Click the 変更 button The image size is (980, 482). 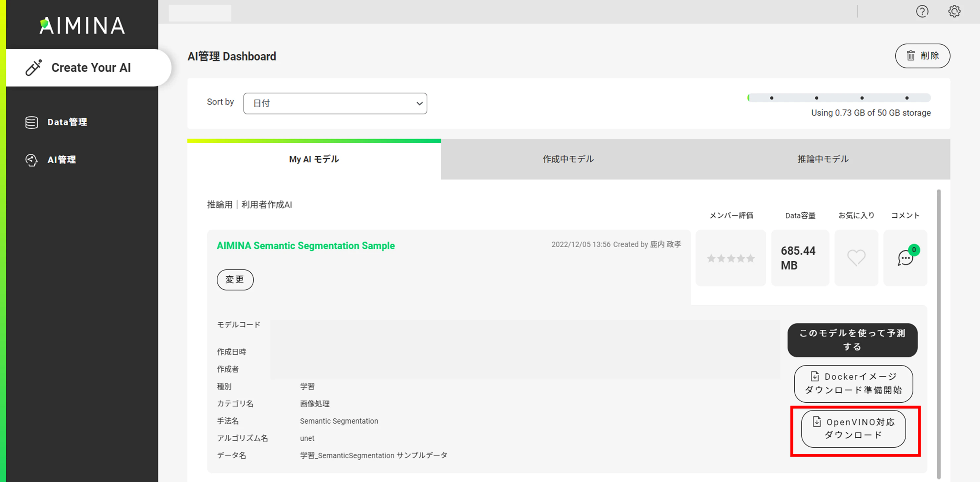[x=235, y=280]
